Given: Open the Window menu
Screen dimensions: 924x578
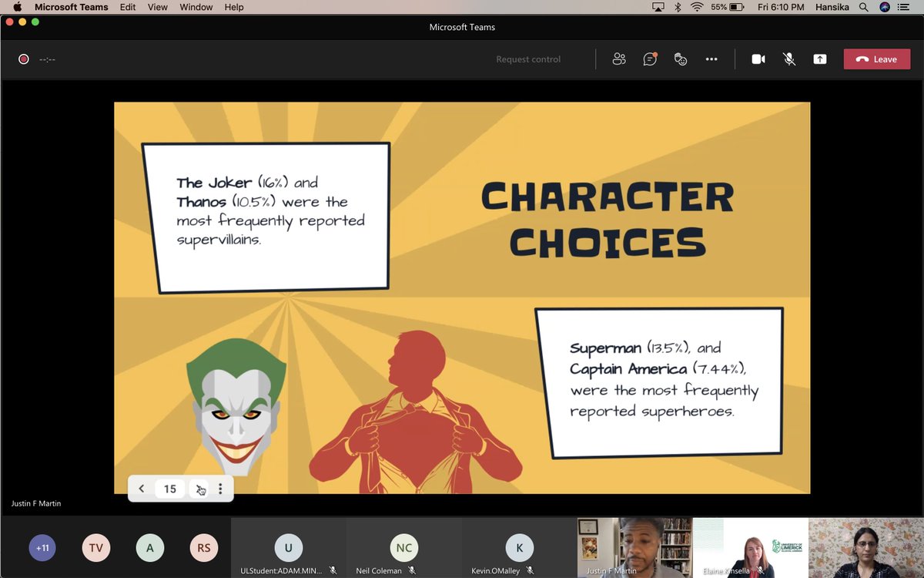Looking at the screenshot, I should point(196,7).
